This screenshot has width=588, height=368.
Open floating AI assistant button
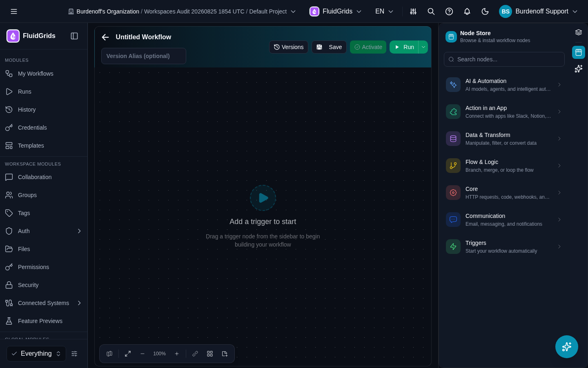click(x=567, y=347)
